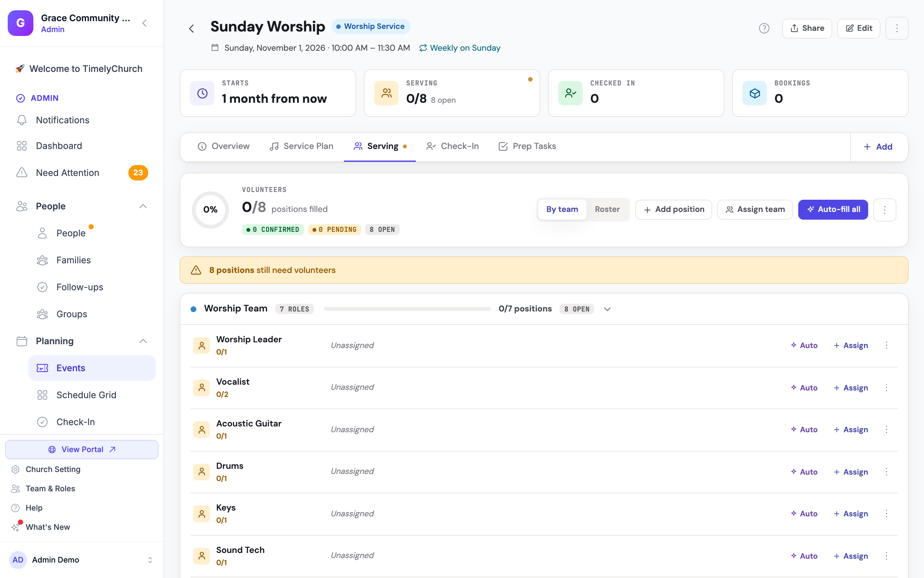Collapse the sidebar with the chevron
The width and height of the screenshot is (924, 578).
pyautogui.click(x=145, y=23)
